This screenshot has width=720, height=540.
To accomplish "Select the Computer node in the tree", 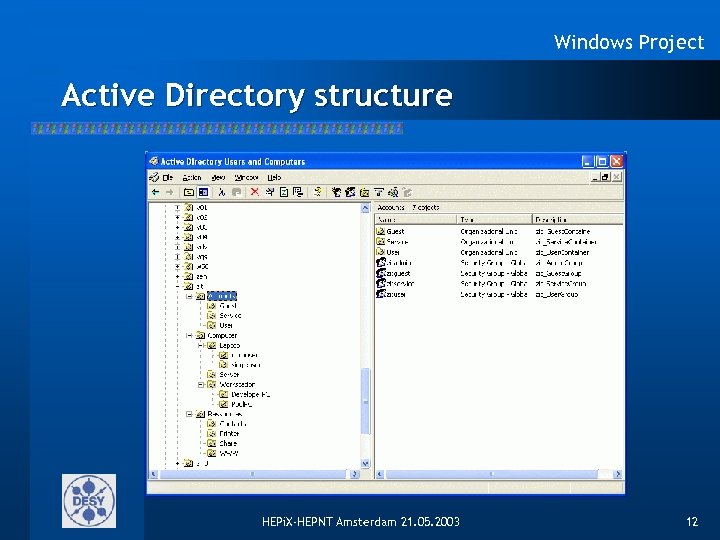I will pos(222,336).
